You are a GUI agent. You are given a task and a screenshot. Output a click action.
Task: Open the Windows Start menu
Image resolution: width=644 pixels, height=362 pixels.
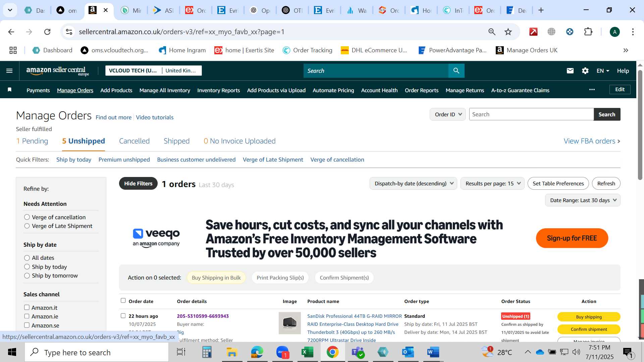12,352
